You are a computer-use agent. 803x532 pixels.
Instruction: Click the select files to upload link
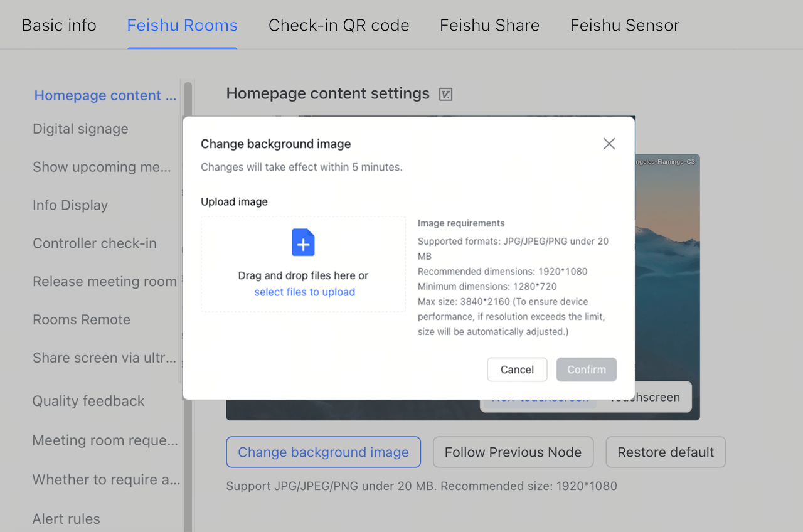[x=304, y=292]
